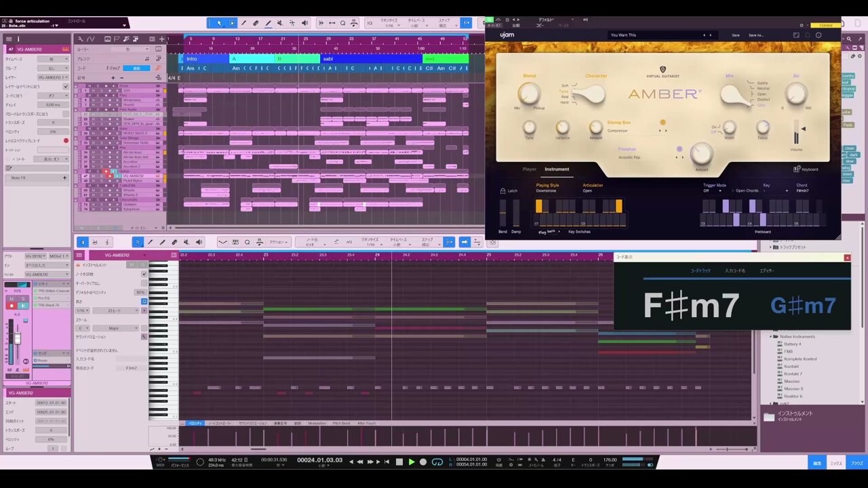Open the ミックス view button

pos(836,463)
